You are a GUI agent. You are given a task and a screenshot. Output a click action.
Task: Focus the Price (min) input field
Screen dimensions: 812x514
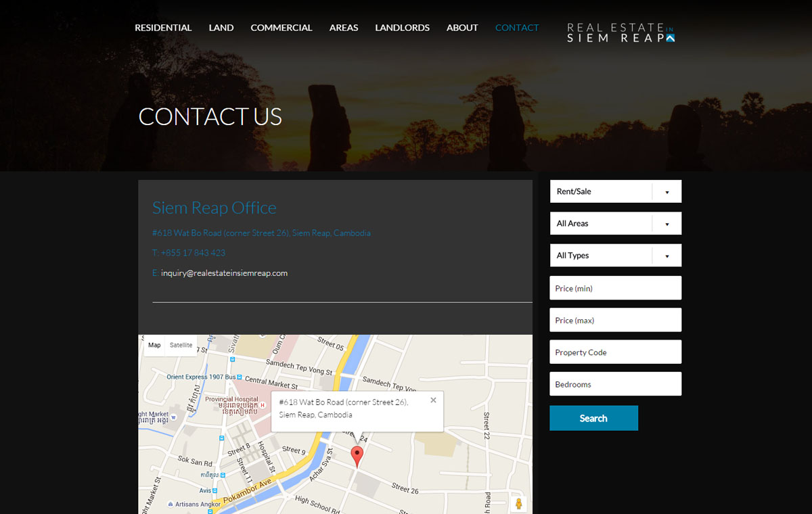point(615,288)
